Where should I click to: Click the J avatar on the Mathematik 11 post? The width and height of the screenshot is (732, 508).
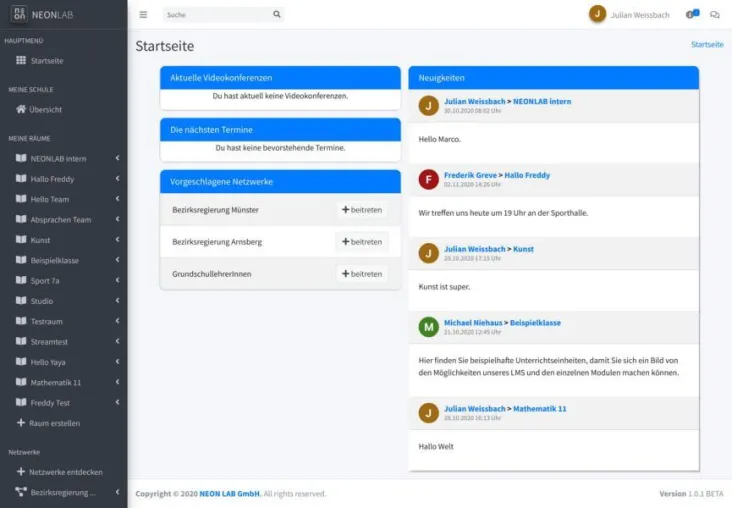click(429, 413)
